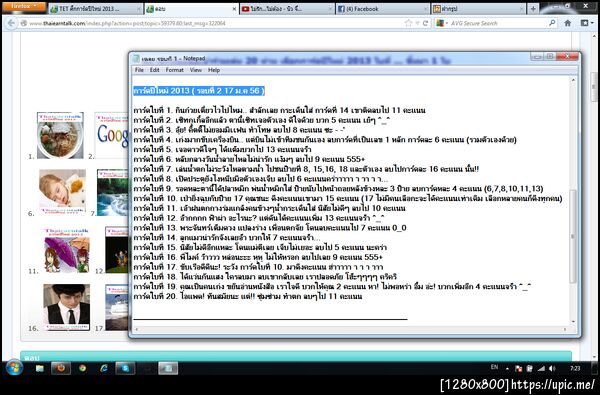Screen dimensions: 600x395
Task: Switch to the TET 2013 browser tab
Action: pos(96,9)
